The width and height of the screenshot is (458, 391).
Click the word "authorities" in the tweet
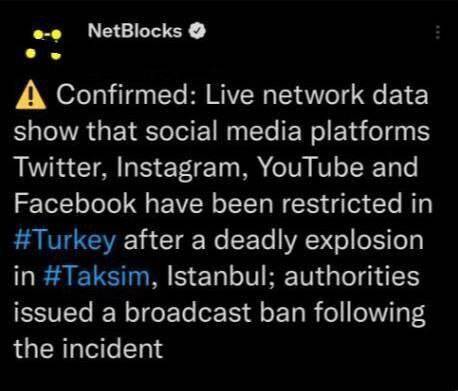tap(352, 276)
